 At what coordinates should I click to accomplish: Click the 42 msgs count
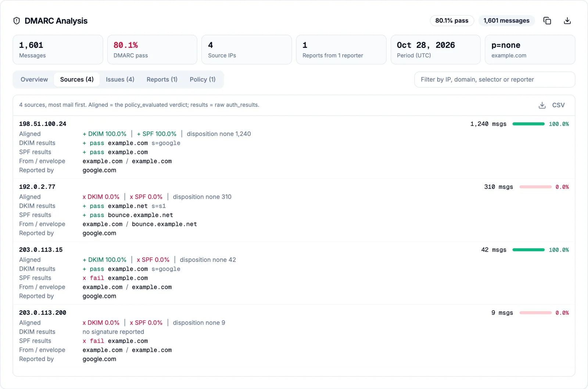(x=494, y=250)
